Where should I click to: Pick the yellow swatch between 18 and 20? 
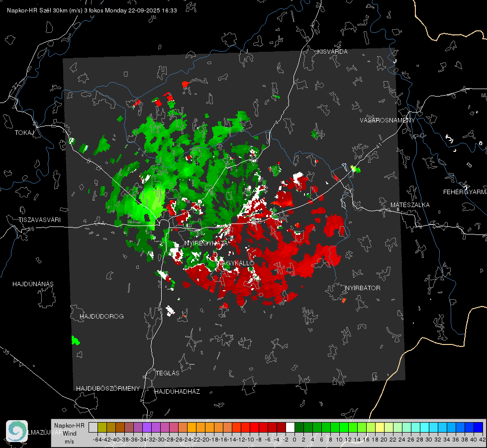380,427
